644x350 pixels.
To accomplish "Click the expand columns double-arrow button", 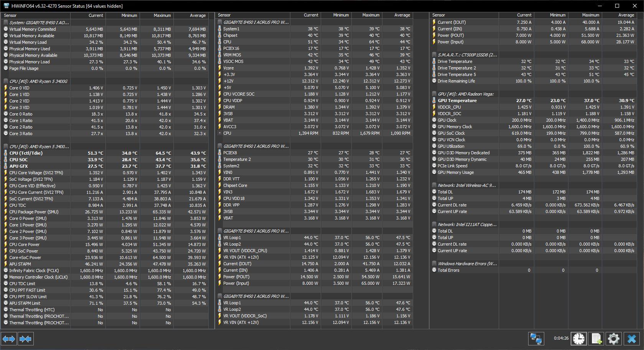I will pos(9,339).
